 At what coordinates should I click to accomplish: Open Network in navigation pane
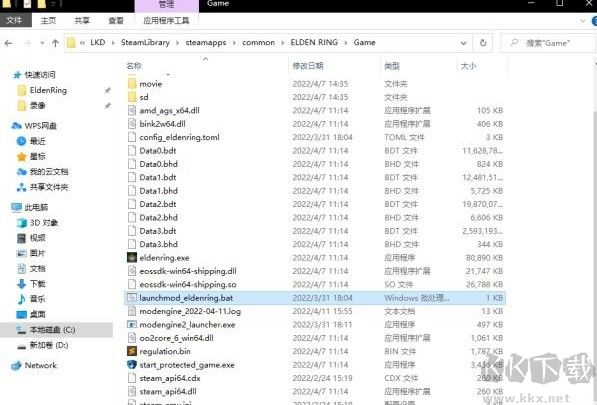[x=40, y=365]
